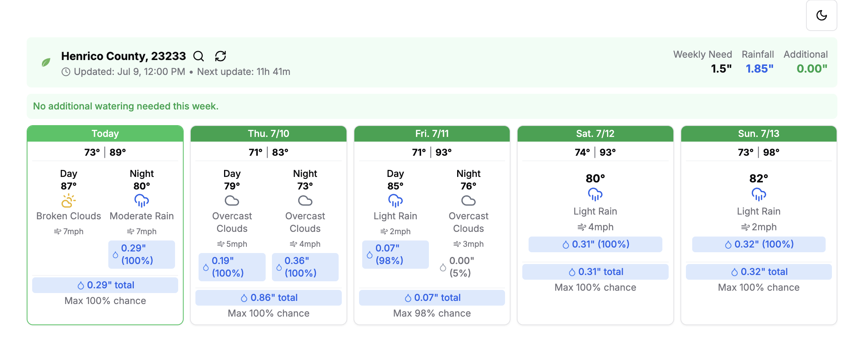Image resolution: width=868 pixels, height=346 pixels.
Task: Click Today's night Moderate Rain icon
Action: click(142, 200)
